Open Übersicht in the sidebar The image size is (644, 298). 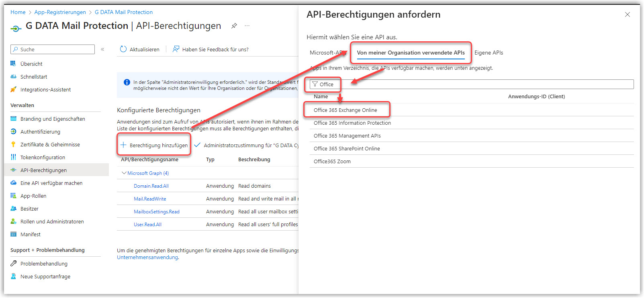point(31,64)
